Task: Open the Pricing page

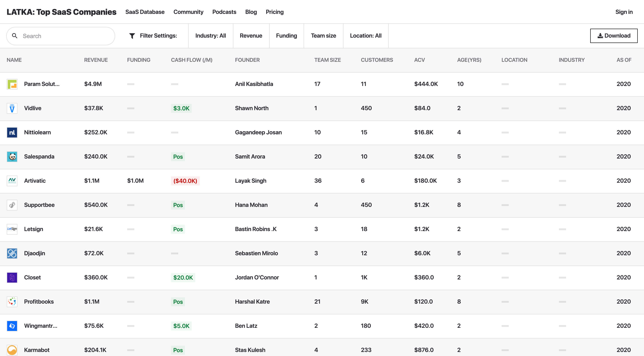Action: click(x=275, y=12)
